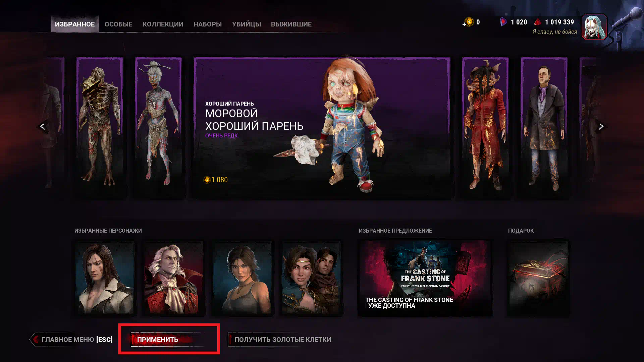Open the player profile avatar
Image resolution: width=644 pixels, height=362 pixels.
(x=594, y=27)
